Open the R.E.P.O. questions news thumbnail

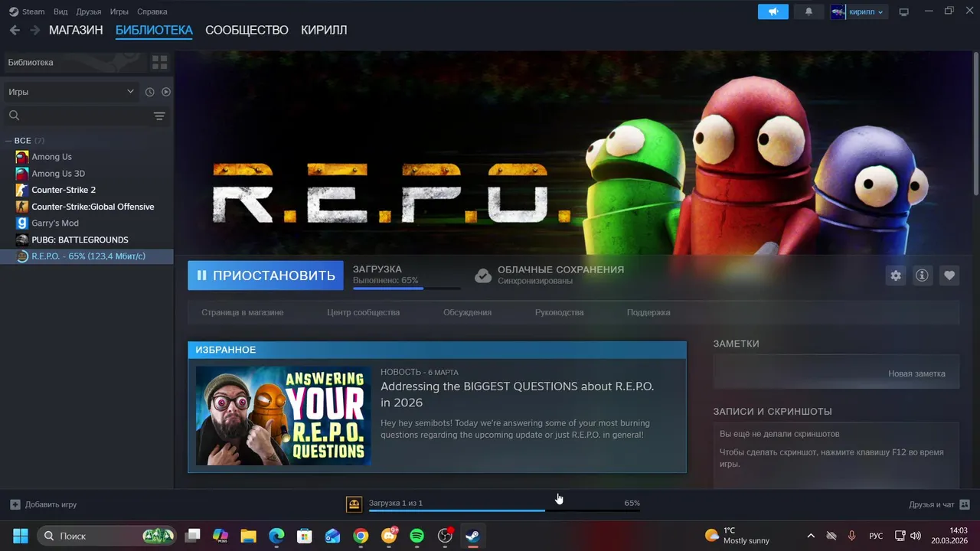(283, 416)
